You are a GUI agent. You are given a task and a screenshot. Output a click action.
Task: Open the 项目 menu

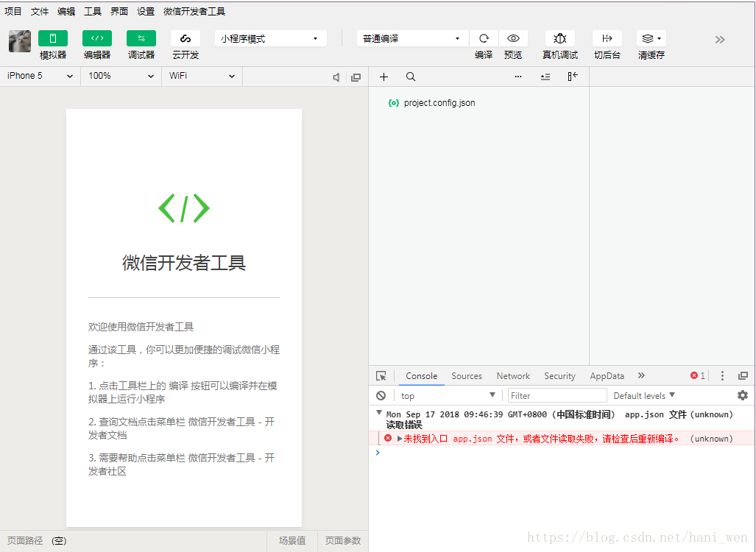click(x=13, y=12)
